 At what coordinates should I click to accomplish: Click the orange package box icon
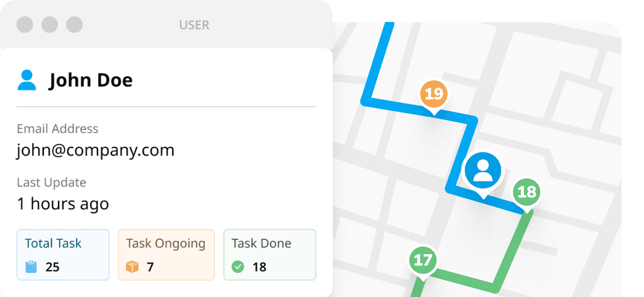pos(132,267)
